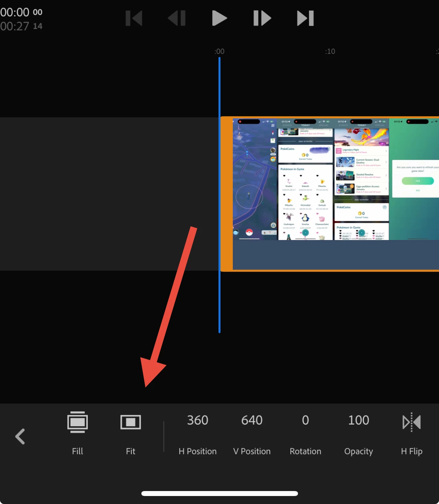Click the current timecode 00:00
Screen dimensions: 439x504
pyautogui.click(x=21, y=12)
